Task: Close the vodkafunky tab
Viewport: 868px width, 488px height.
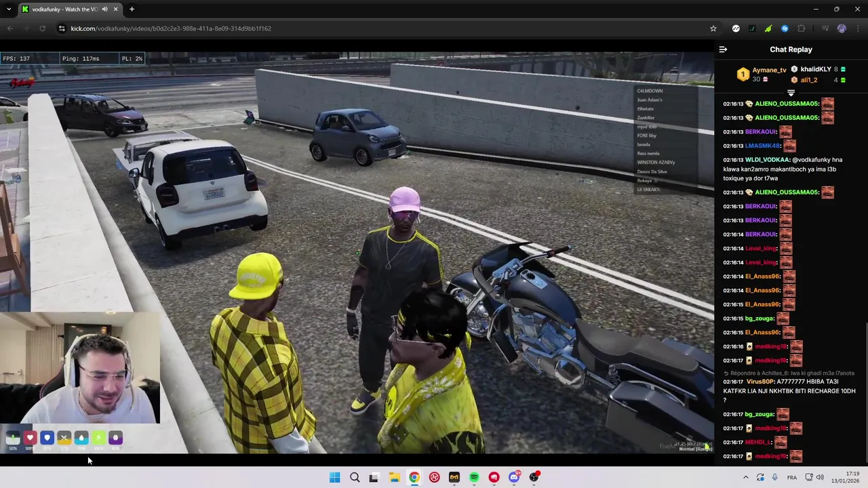Action: tap(115, 9)
